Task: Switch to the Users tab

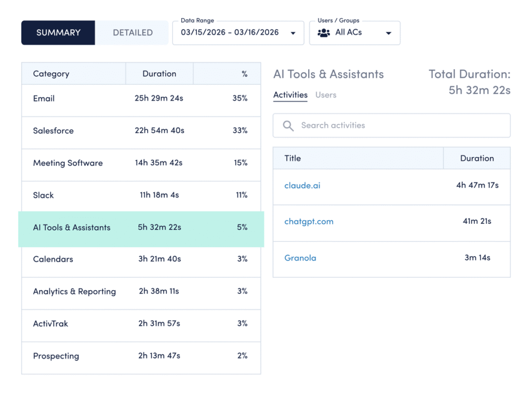Action: (x=326, y=95)
